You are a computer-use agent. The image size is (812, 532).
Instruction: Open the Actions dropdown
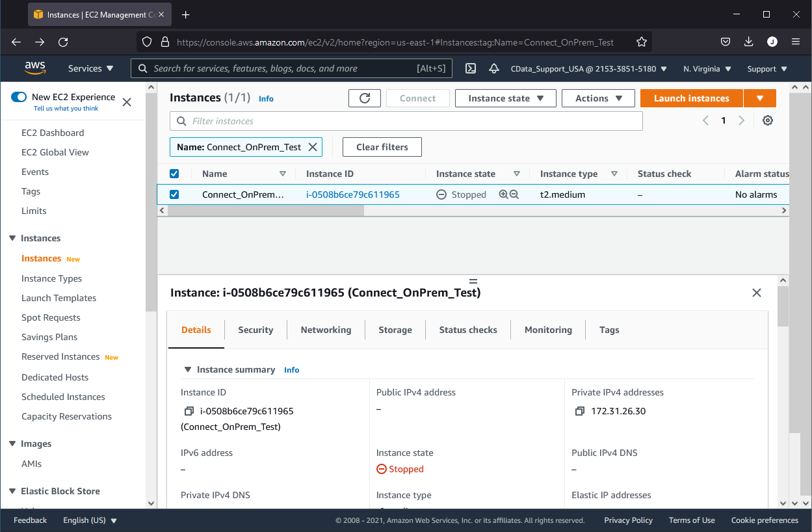(x=597, y=98)
